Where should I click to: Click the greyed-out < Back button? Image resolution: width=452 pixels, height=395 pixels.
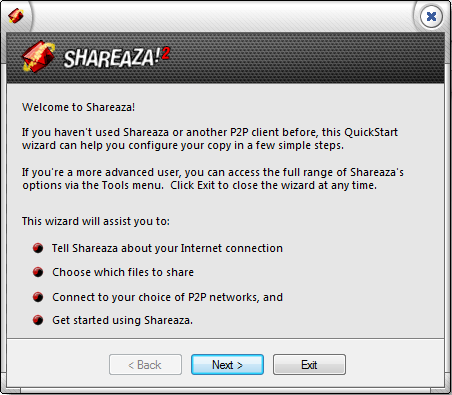[x=145, y=365]
